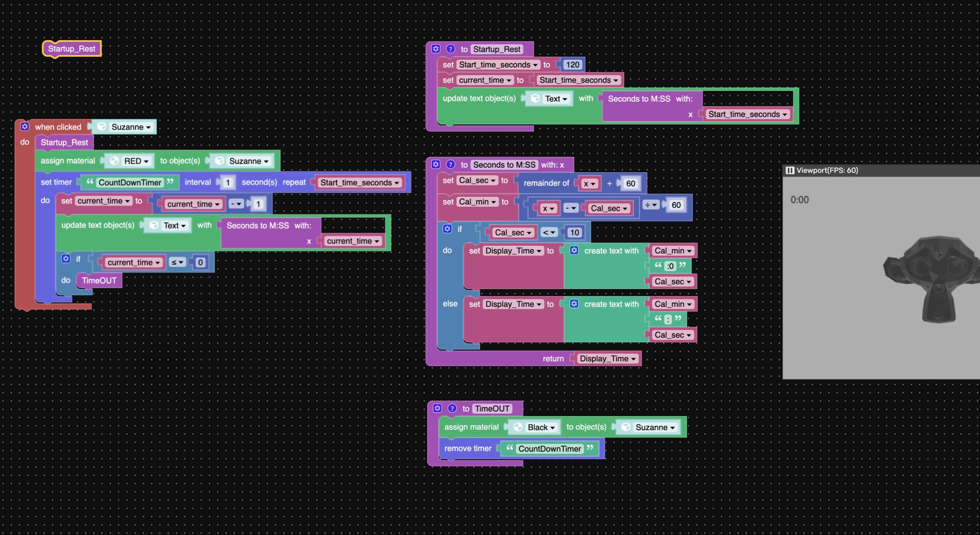The image size is (980, 535).
Task: Click the cube icon in when clicked Suzanne selector
Action: (x=102, y=127)
